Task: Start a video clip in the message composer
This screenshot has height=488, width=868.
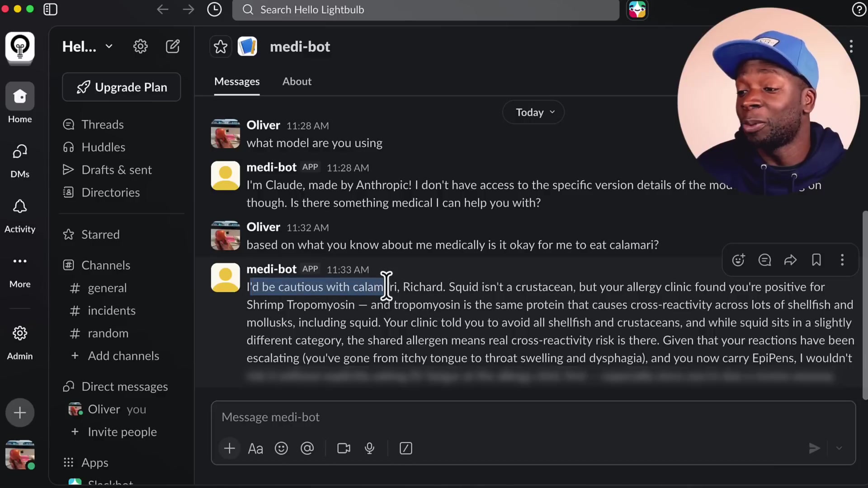Action: click(x=344, y=448)
